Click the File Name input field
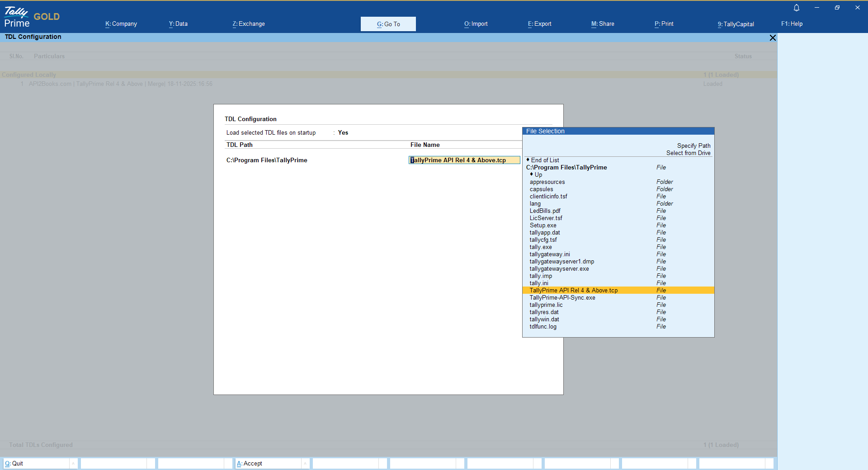This screenshot has width=868, height=470. pos(464,160)
